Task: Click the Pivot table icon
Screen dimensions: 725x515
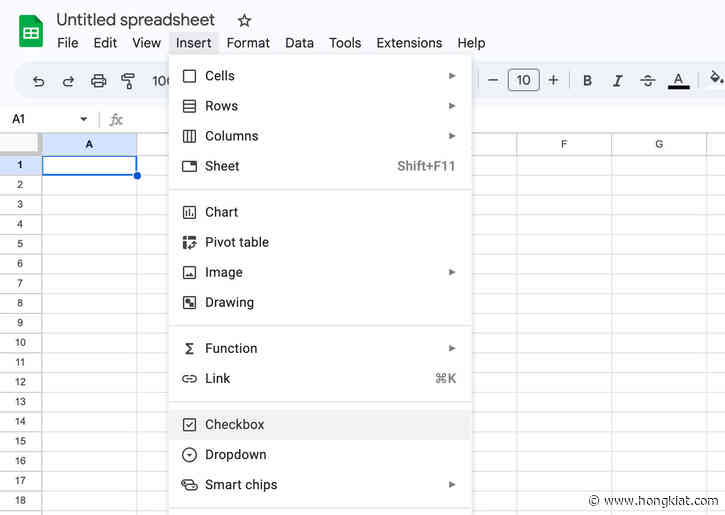Action: 189,242
